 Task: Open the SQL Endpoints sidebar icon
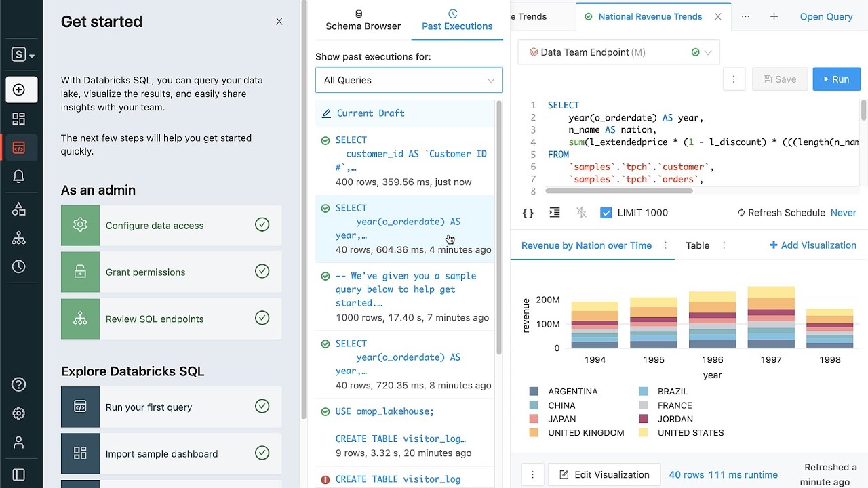click(19, 239)
